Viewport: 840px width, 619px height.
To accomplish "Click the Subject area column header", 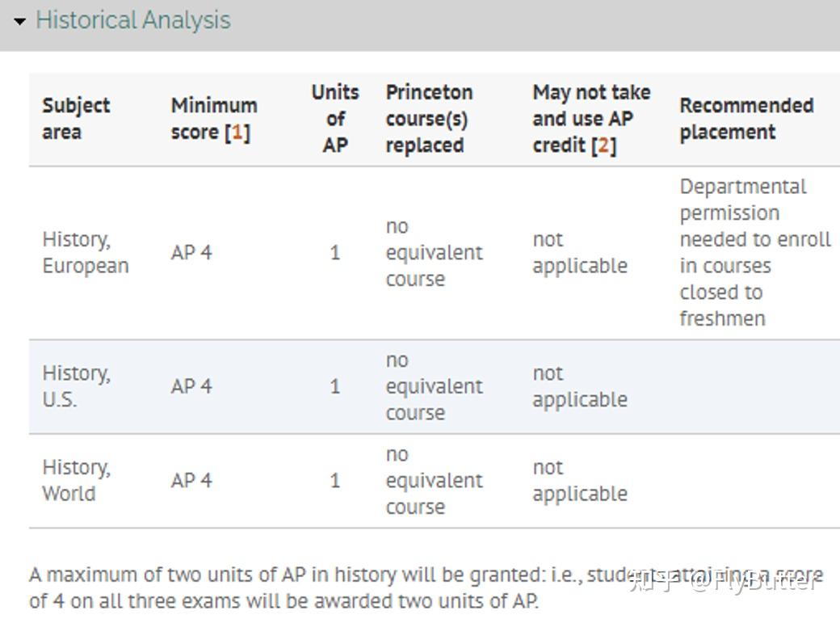I will point(76,118).
